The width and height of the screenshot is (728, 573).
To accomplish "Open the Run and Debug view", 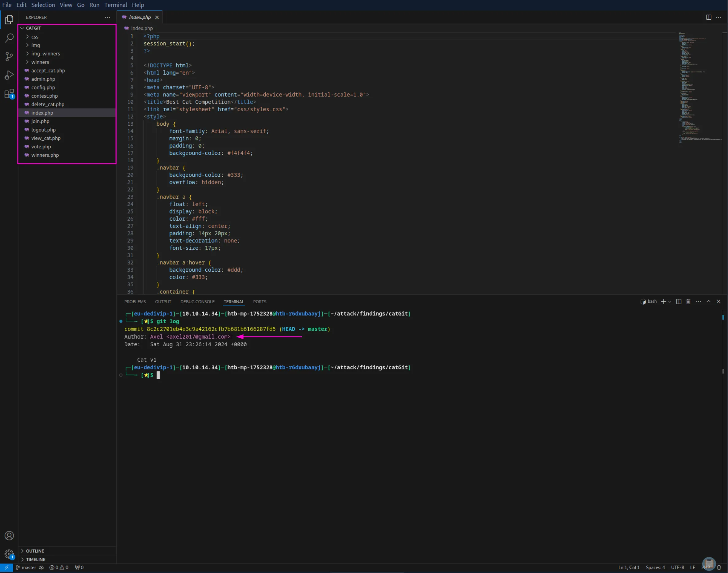I will [9, 75].
